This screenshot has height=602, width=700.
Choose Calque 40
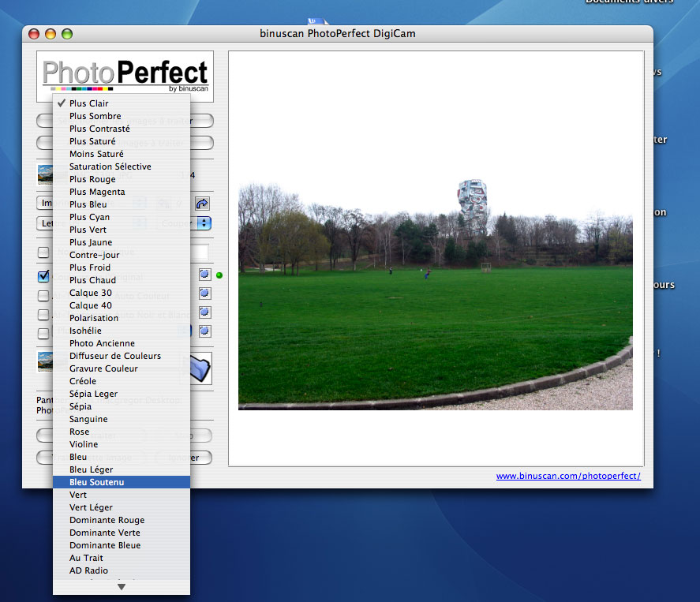coord(122,305)
